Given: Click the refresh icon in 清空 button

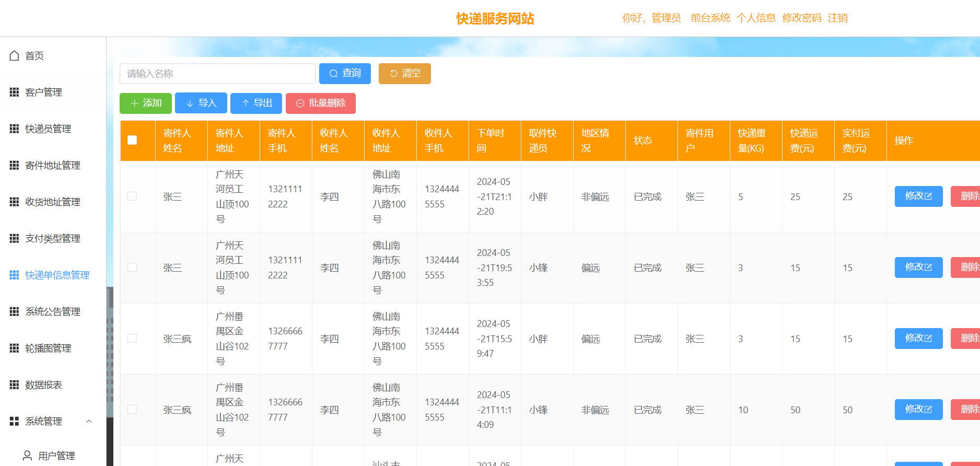Looking at the screenshot, I should [x=394, y=74].
